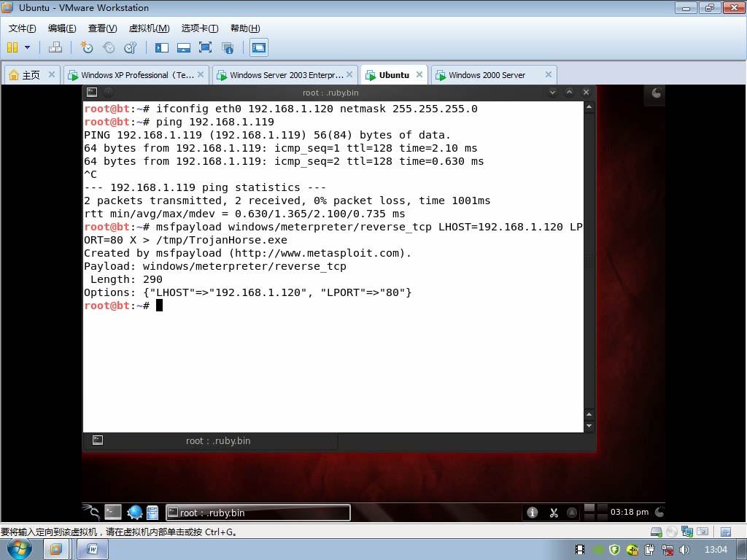The height and width of the screenshot is (560, 747).
Task: Click green shield security tray icon
Action: (x=614, y=550)
